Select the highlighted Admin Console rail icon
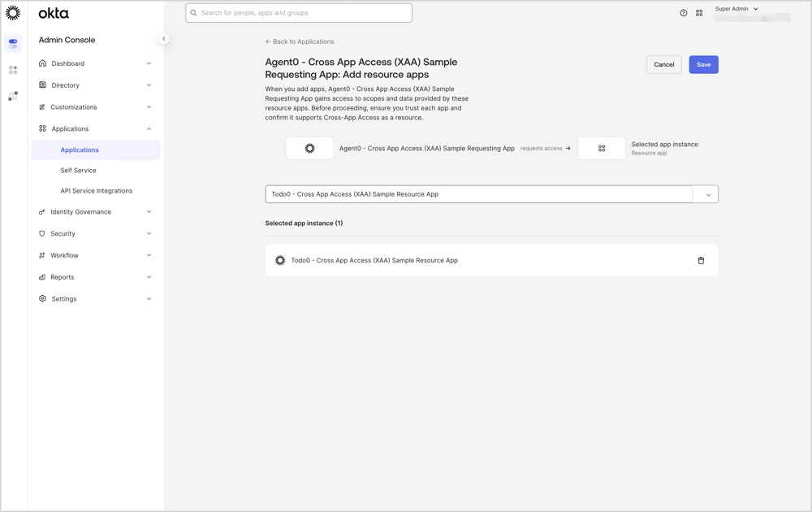812x512 pixels. (12, 42)
